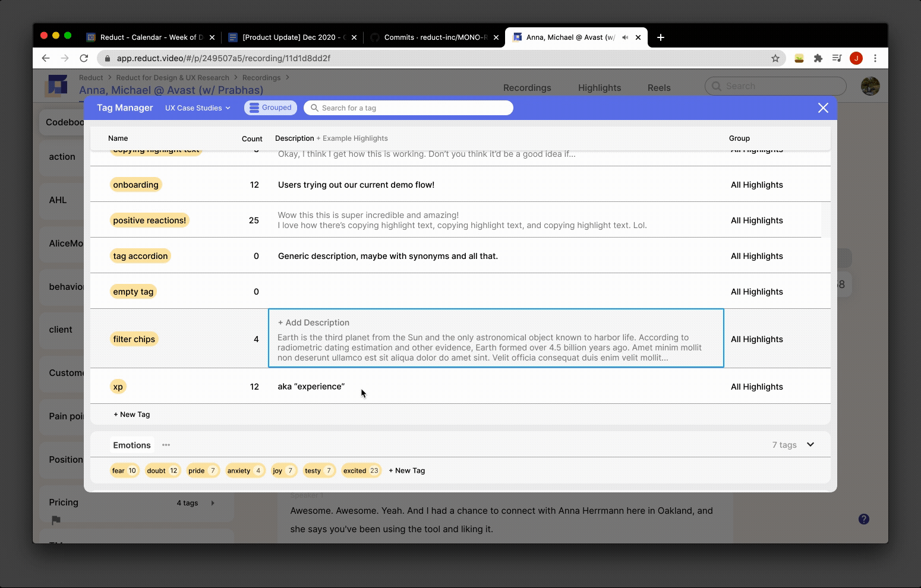Close the Commits reduct-inc tab

pos(496,37)
